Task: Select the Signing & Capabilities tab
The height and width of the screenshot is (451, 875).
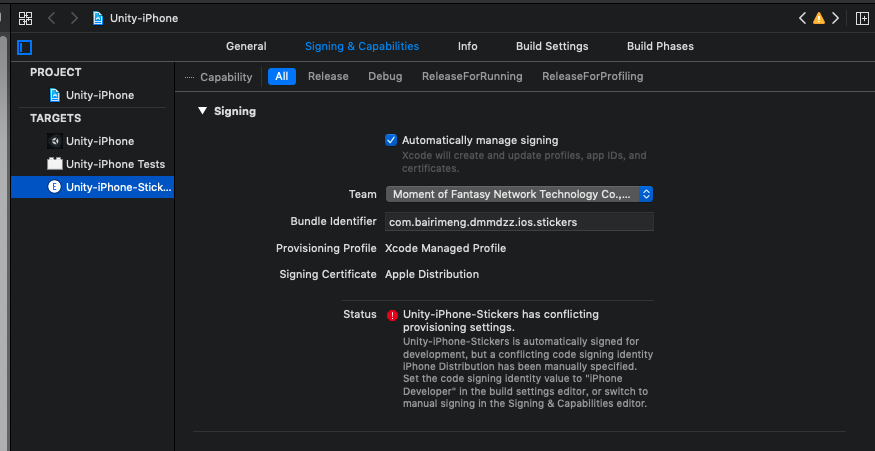Action: click(362, 46)
